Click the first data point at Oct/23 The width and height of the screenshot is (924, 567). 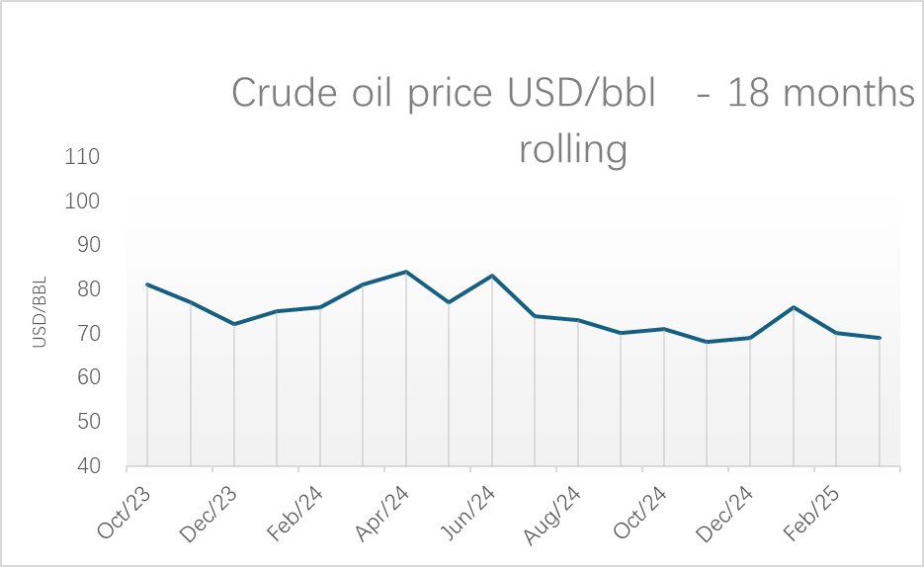click(x=147, y=284)
